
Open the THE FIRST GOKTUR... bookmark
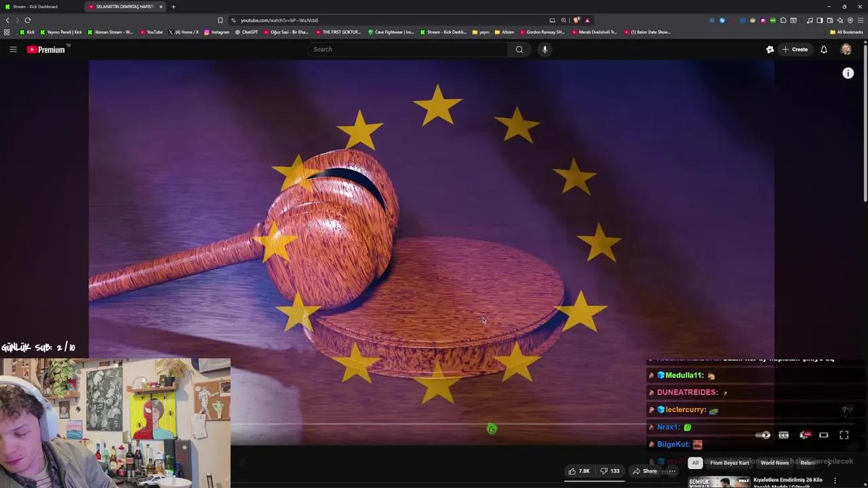(x=338, y=32)
